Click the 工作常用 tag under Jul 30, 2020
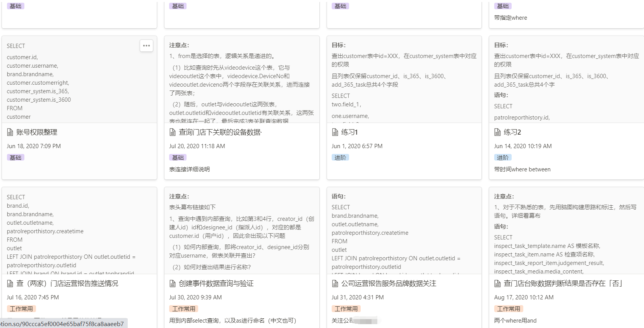 tap(184, 309)
